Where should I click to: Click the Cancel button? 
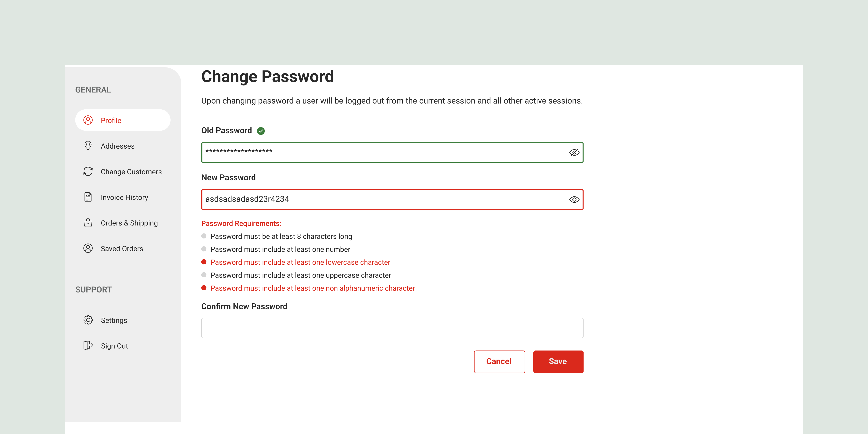pos(499,362)
